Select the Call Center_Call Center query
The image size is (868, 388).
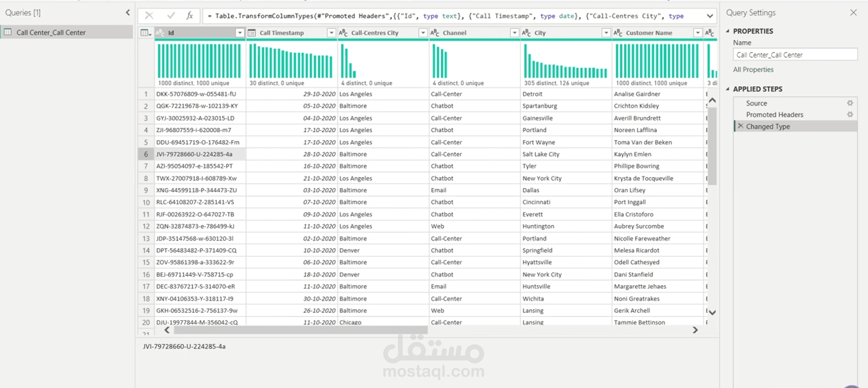tap(51, 32)
